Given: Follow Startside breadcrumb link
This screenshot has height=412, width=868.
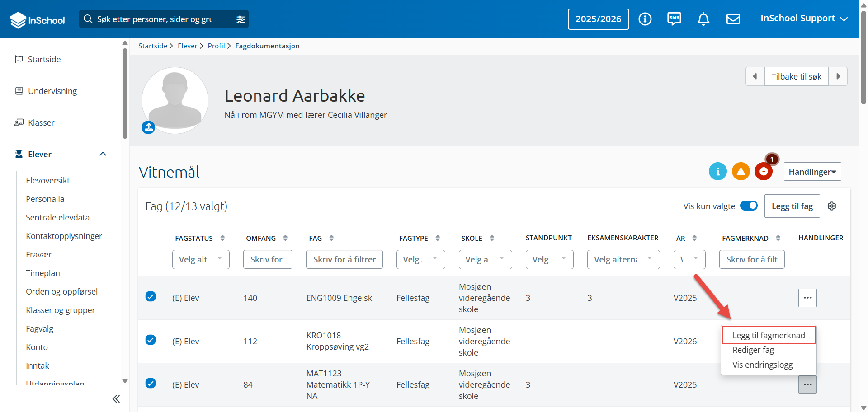Looking at the screenshot, I should tap(153, 46).
